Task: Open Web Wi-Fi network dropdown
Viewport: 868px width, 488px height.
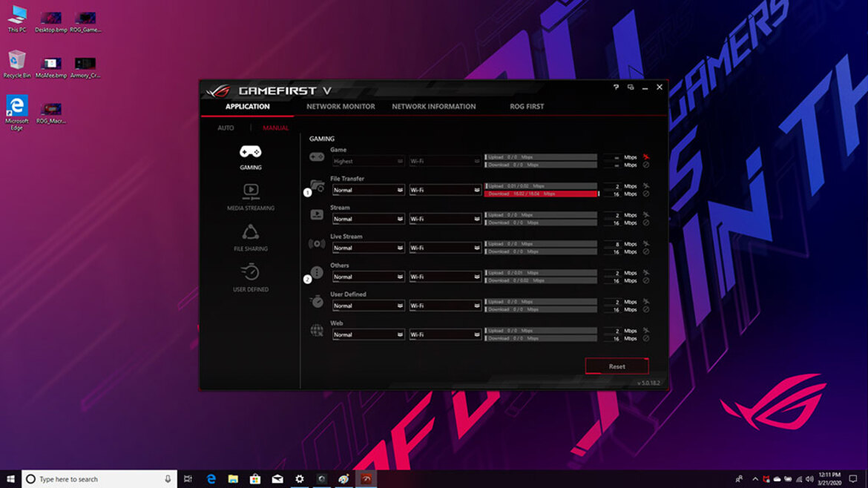Action: point(445,334)
